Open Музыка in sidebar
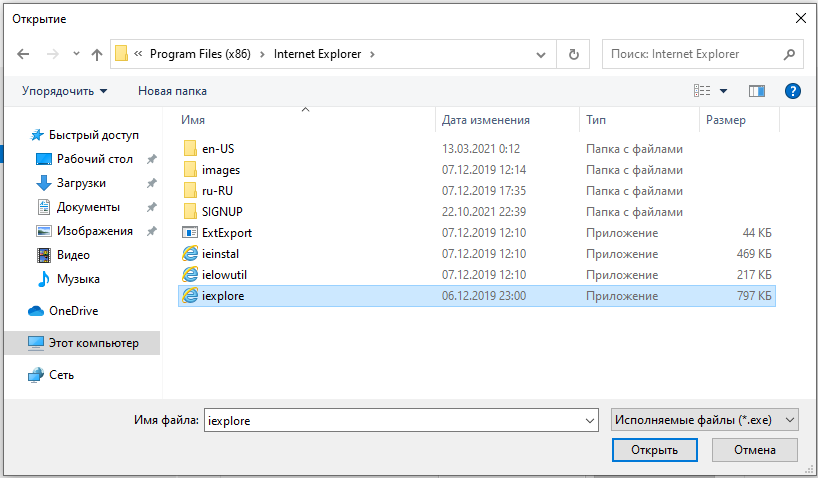The image size is (818, 478). [x=78, y=279]
